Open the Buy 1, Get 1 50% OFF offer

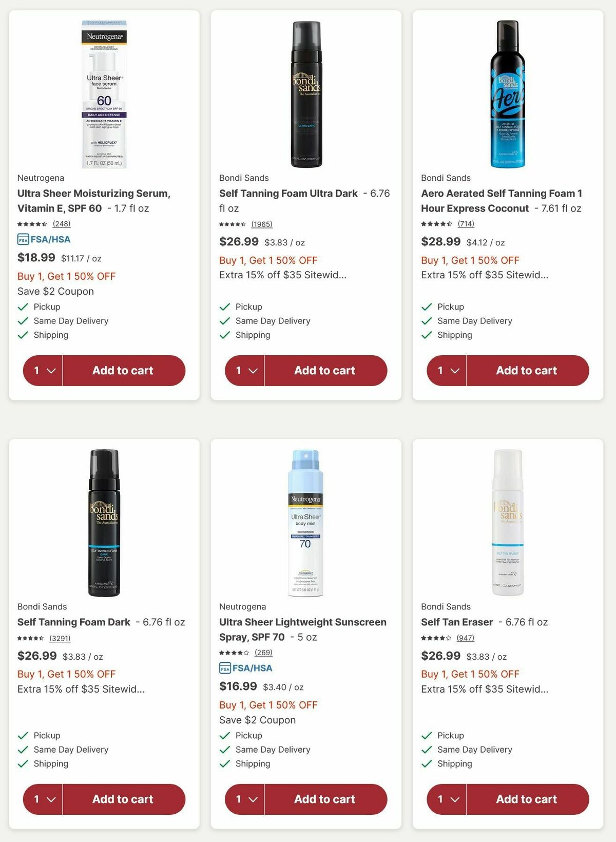click(x=66, y=276)
